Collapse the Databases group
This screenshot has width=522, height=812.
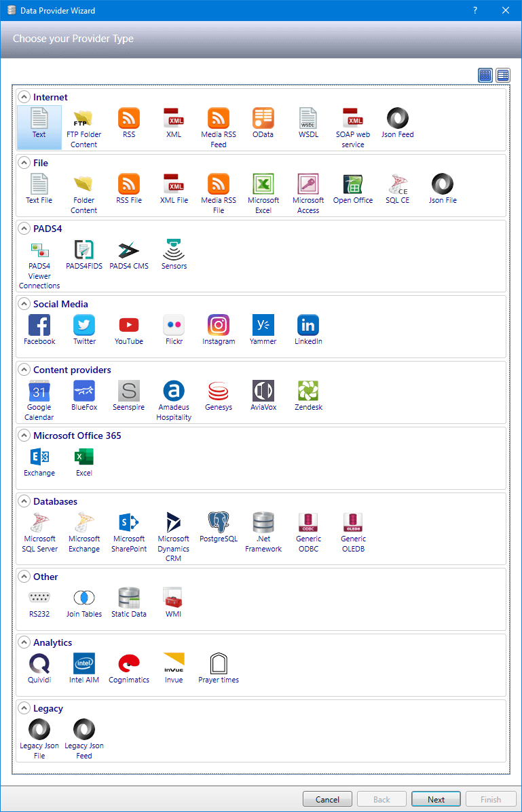coord(24,501)
